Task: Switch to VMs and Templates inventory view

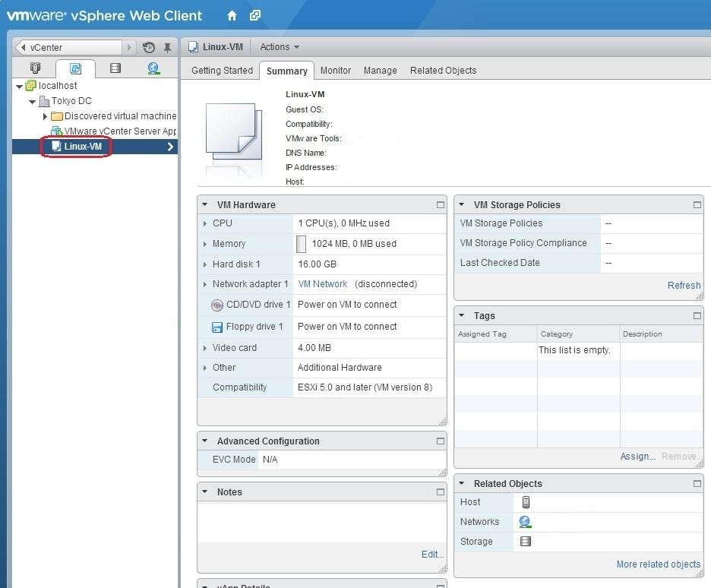Action: pyautogui.click(x=75, y=68)
